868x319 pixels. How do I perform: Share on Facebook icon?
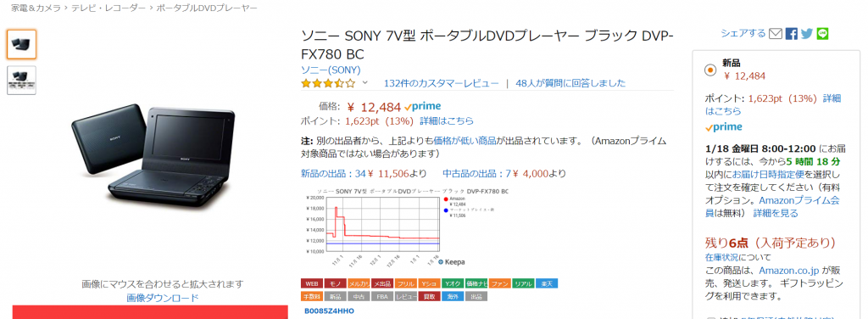pyautogui.click(x=792, y=34)
